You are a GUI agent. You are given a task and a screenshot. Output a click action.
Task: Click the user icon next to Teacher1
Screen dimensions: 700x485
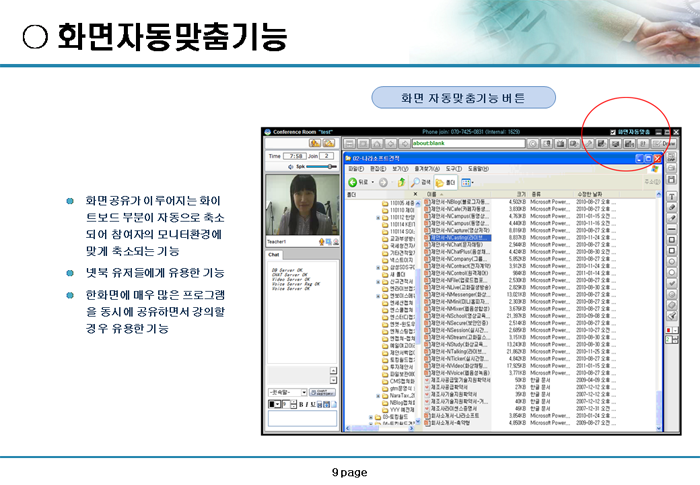[335, 242]
